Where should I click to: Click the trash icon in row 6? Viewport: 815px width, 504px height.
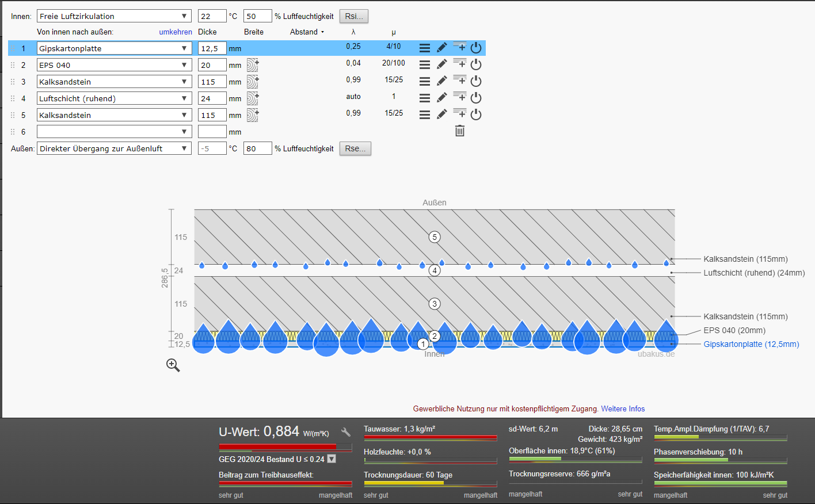[460, 131]
